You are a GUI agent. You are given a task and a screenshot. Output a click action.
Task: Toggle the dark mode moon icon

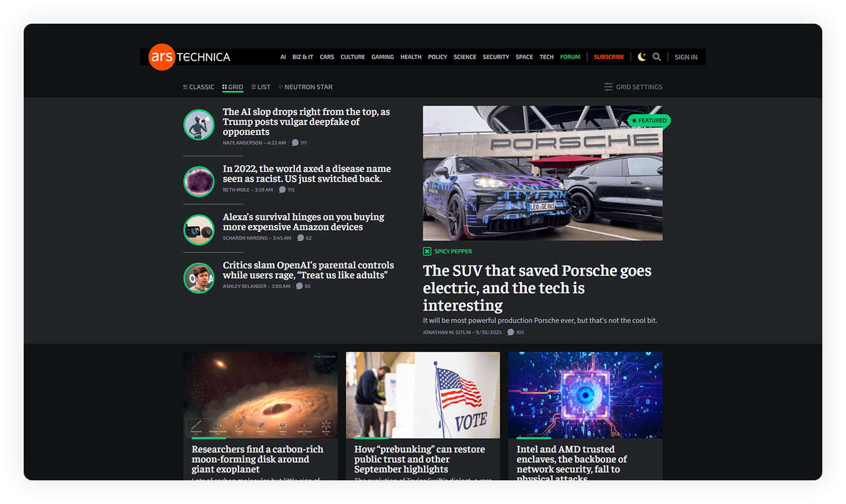click(x=642, y=57)
